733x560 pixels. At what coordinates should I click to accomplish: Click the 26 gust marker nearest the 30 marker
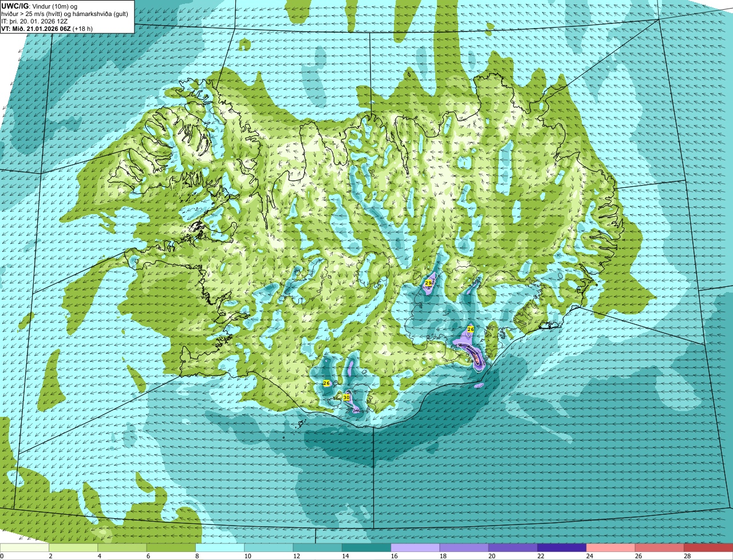(326, 383)
